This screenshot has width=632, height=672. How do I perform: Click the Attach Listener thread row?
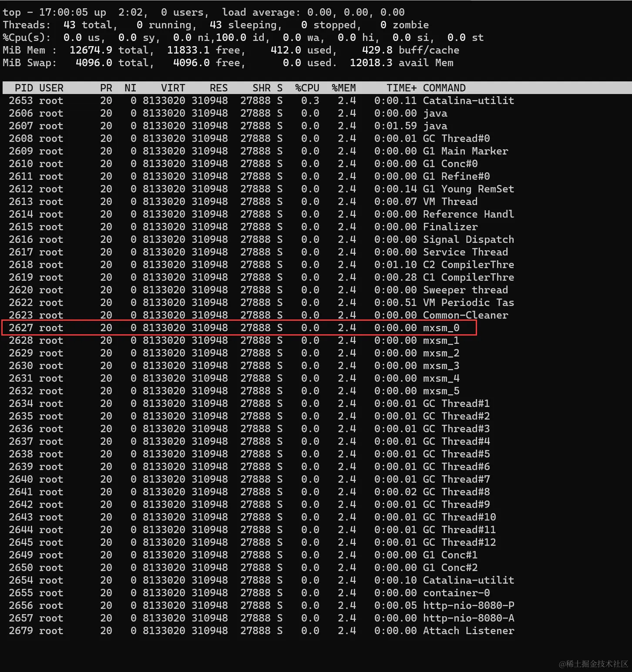tap(261, 631)
